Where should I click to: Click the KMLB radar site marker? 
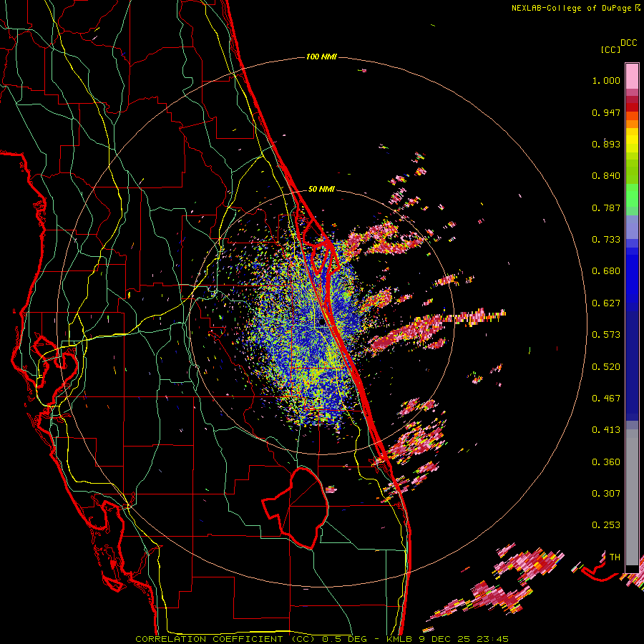[x=321, y=323]
